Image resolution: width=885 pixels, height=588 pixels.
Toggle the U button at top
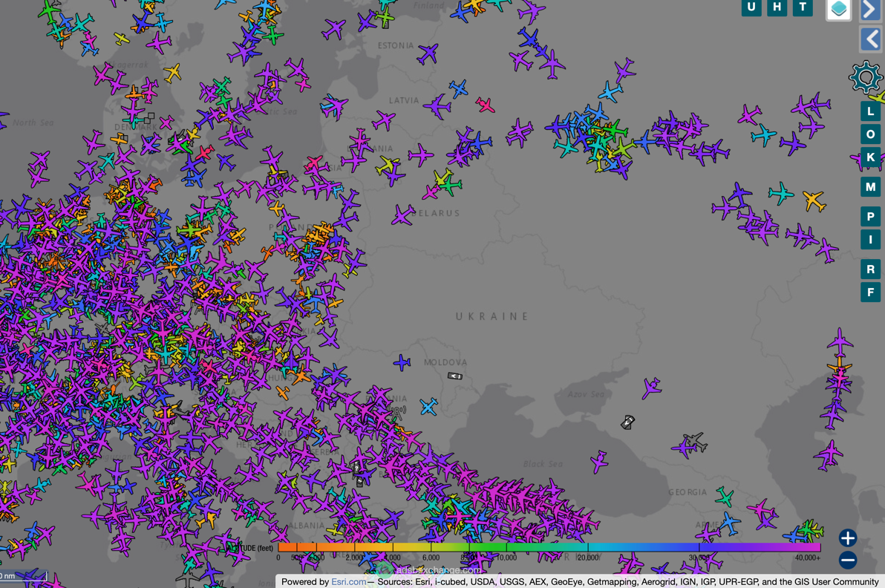(x=751, y=7)
